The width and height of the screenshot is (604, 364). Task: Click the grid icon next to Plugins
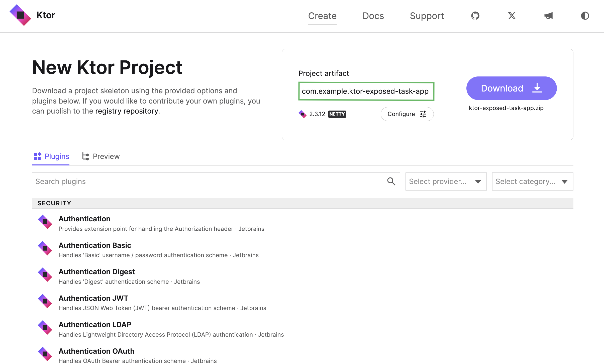[x=37, y=156]
